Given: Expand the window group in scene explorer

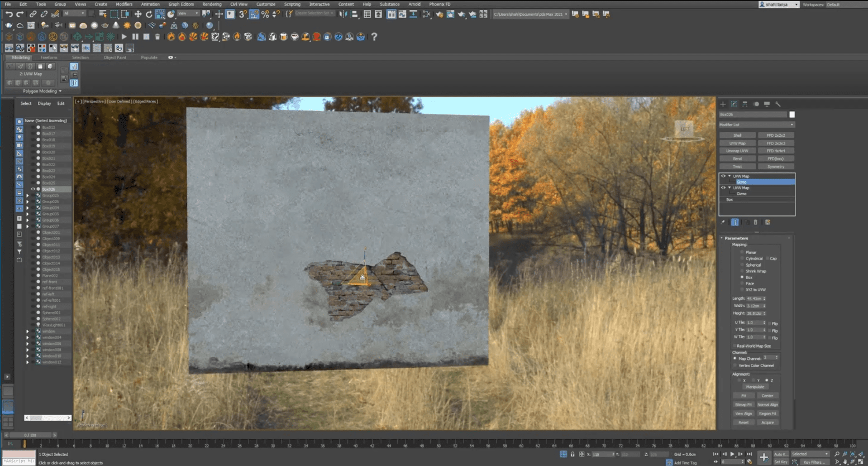Looking at the screenshot, I should (27, 331).
